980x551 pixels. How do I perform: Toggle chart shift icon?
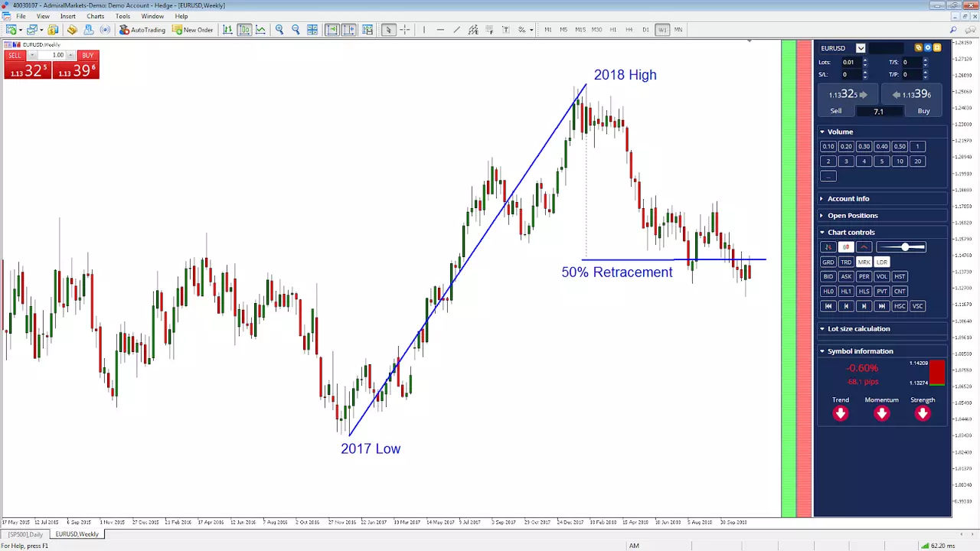click(x=349, y=30)
